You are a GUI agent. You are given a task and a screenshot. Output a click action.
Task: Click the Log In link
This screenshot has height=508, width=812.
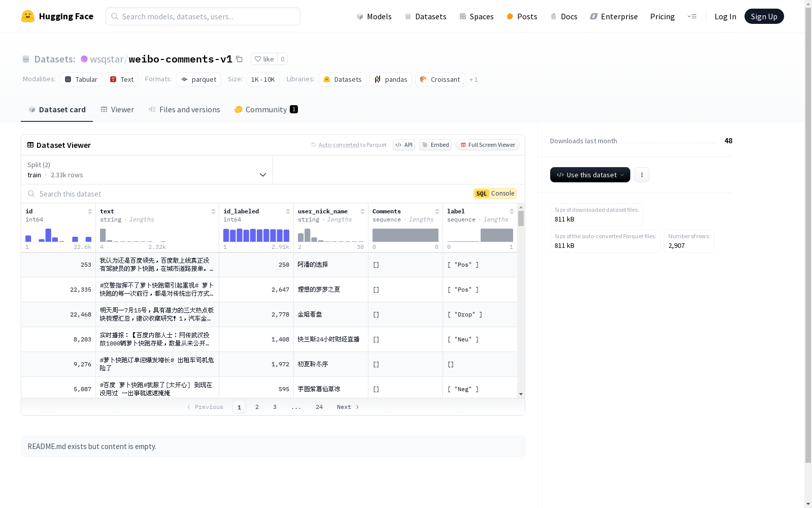click(x=725, y=16)
